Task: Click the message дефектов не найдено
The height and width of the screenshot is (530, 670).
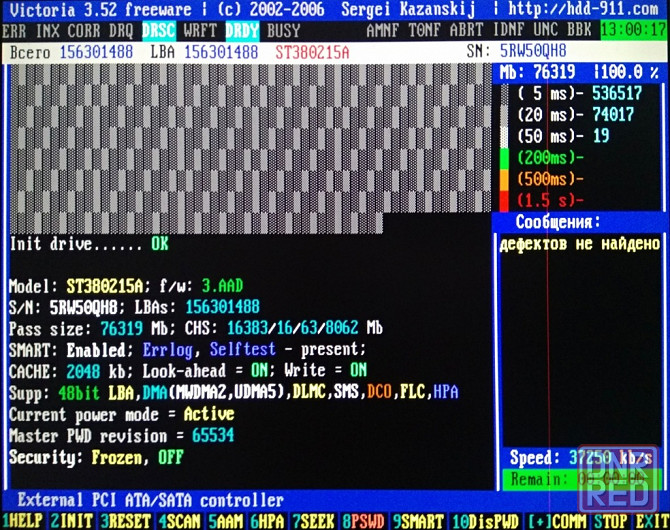Action: coord(580,244)
